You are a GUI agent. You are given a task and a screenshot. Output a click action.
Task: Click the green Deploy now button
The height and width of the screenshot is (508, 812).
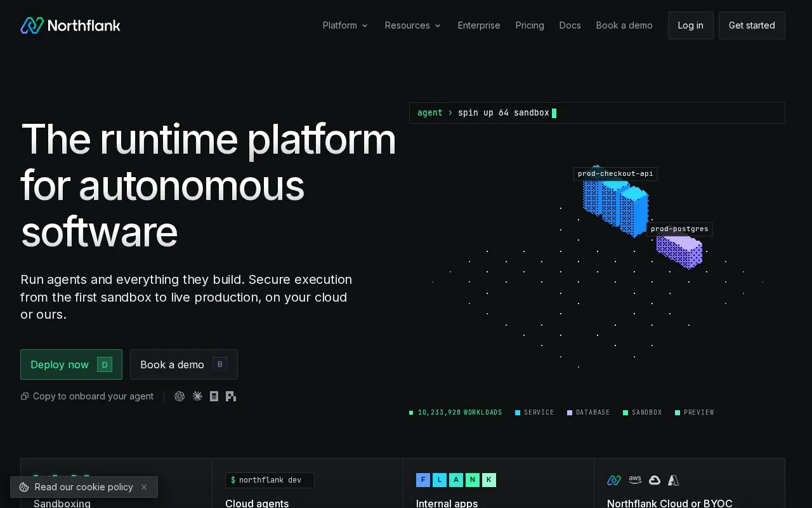(x=71, y=364)
